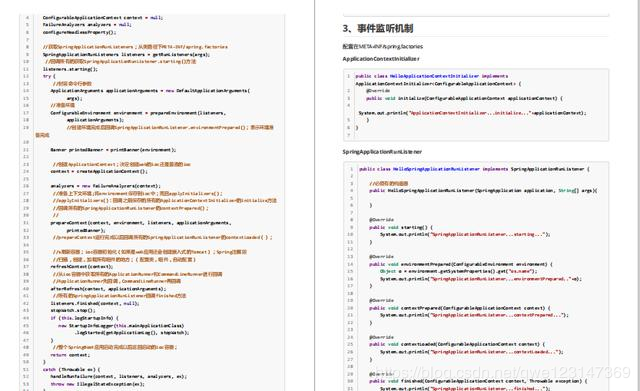The width and height of the screenshot is (640, 391).
Task: Click the line "afterRefresh(context, applicationArguments);"
Action: tap(108, 289)
